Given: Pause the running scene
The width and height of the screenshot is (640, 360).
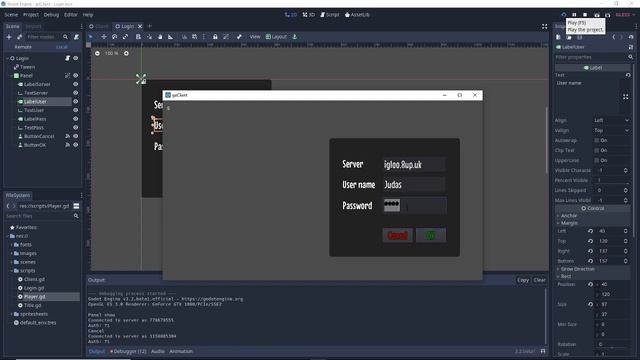Looking at the screenshot, I should pos(574,15).
